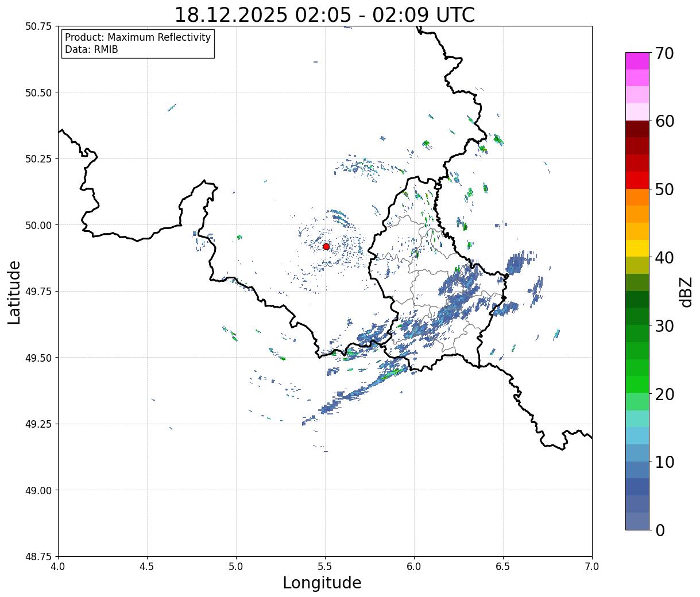700x597 pixels.
Task: Click the 10 tick on colorbar
Action: (664, 462)
